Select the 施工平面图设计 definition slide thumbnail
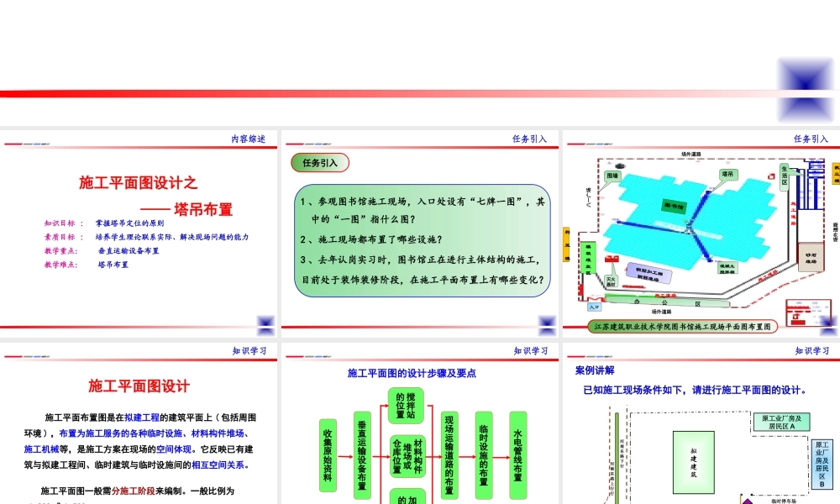This screenshot has width=840, height=504. click(x=139, y=423)
